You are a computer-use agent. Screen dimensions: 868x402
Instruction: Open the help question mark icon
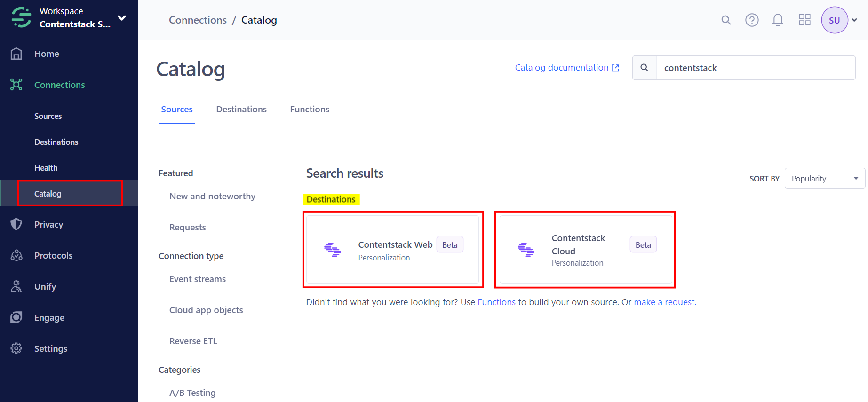752,20
